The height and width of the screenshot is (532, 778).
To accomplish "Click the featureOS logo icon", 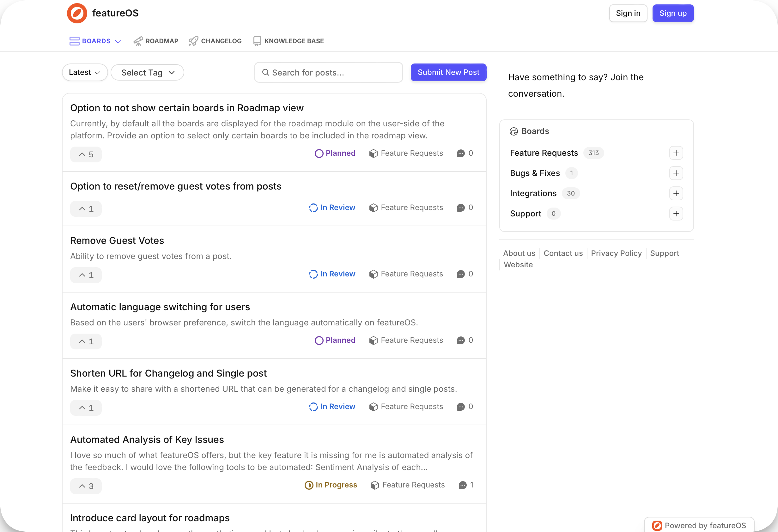I will [x=77, y=13].
